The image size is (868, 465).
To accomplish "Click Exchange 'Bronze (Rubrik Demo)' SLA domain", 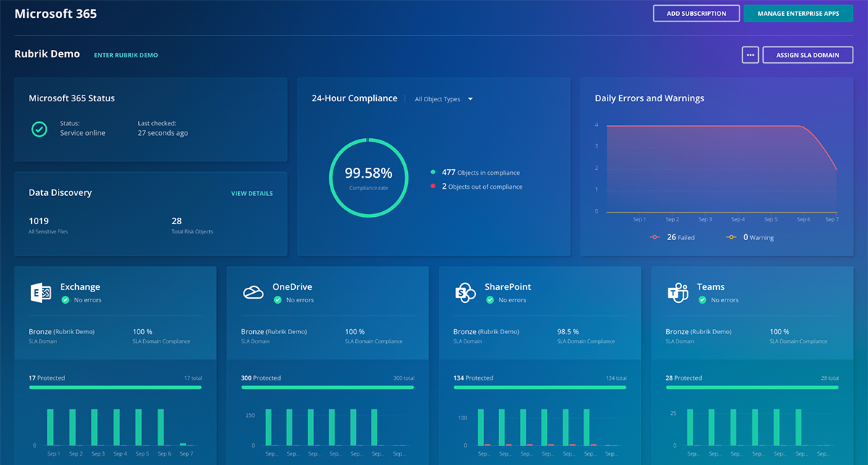I will pos(61,331).
